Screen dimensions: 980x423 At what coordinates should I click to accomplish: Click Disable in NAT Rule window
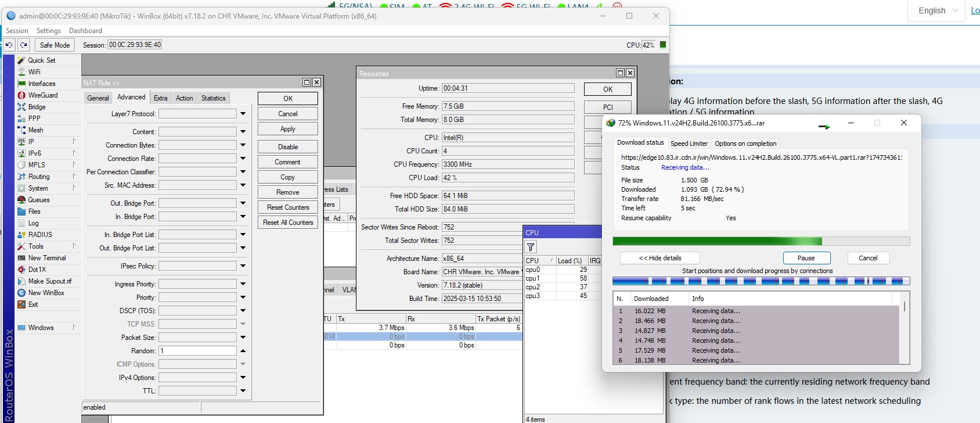(288, 147)
